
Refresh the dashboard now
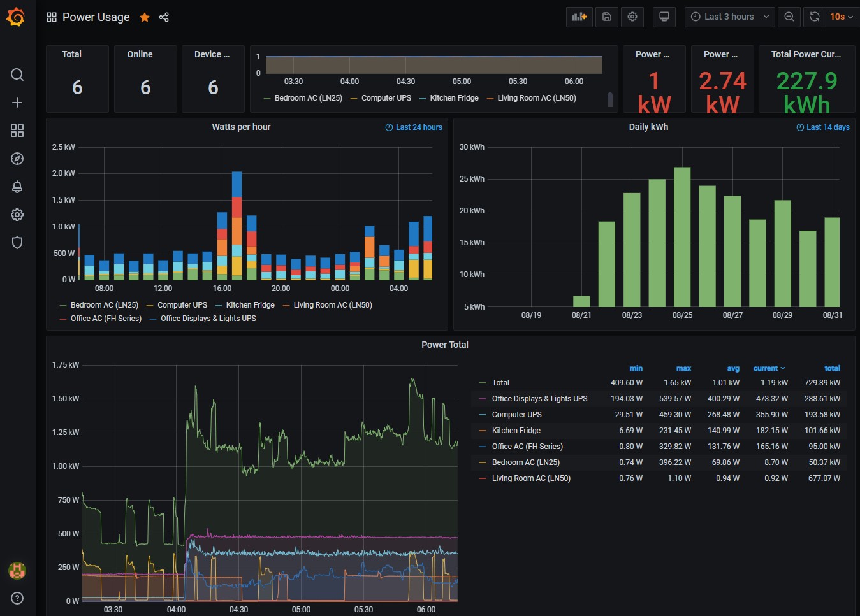[815, 17]
